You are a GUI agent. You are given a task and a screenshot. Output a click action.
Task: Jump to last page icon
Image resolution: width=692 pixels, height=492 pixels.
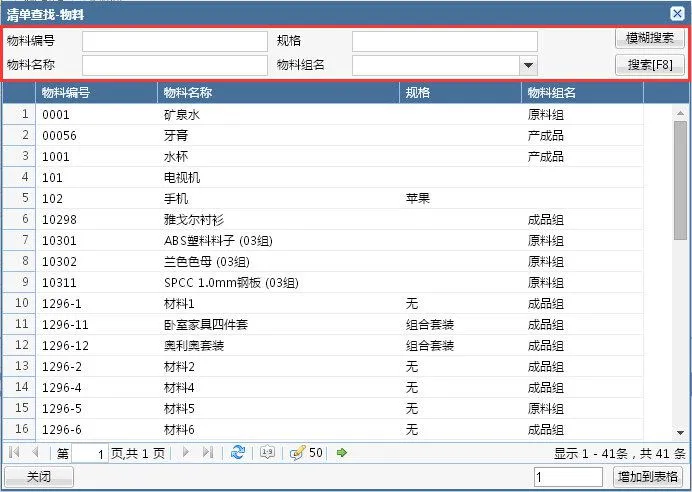point(208,452)
